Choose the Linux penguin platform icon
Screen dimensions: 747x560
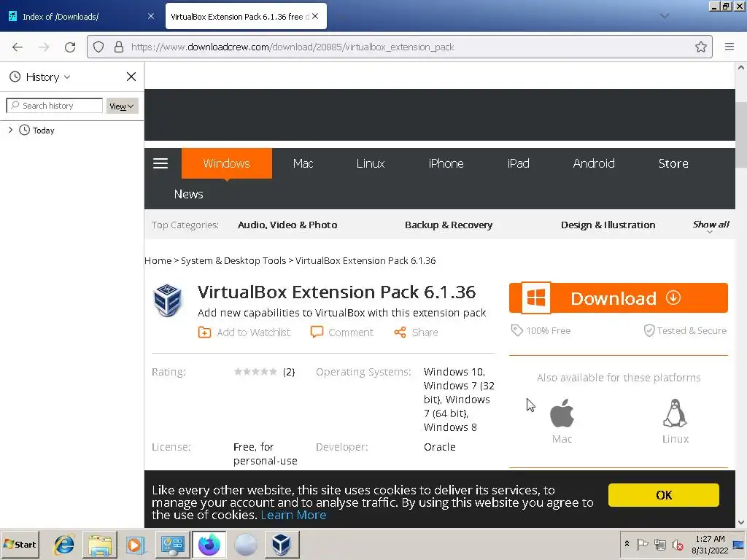[x=675, y=413]
